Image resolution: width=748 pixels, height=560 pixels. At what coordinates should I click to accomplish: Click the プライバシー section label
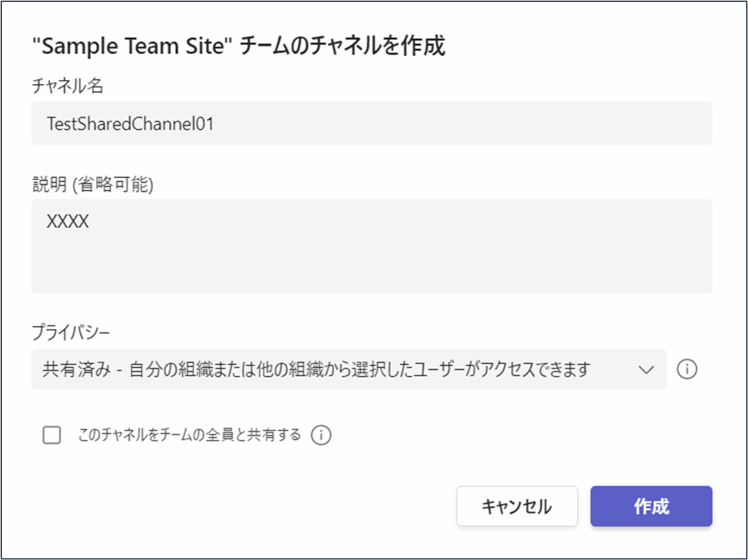71,332
